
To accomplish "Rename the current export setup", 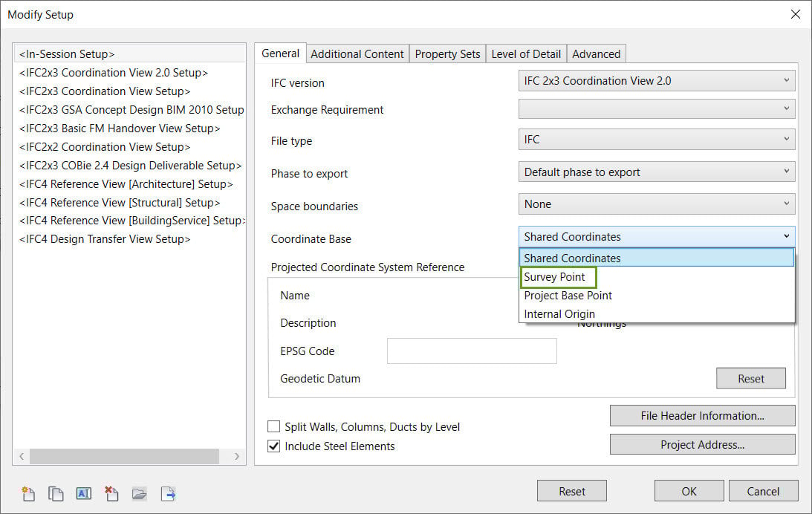I will click(83, 493).
